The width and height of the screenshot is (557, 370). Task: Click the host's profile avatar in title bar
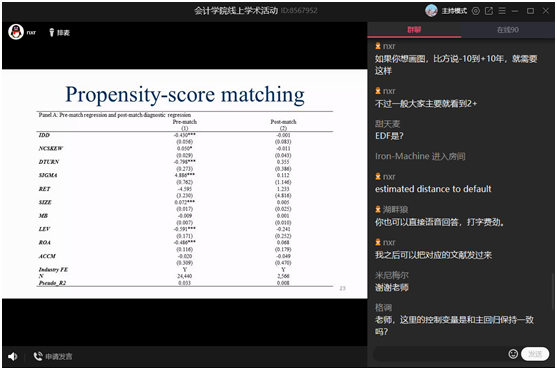point(431,11)
